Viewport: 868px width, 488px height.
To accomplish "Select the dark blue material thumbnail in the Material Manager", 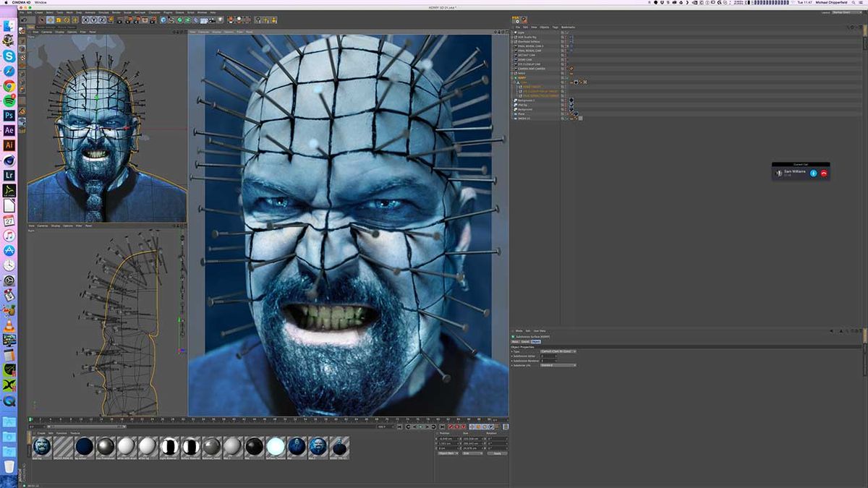I will pyautogui.click(x=85, y=447).
